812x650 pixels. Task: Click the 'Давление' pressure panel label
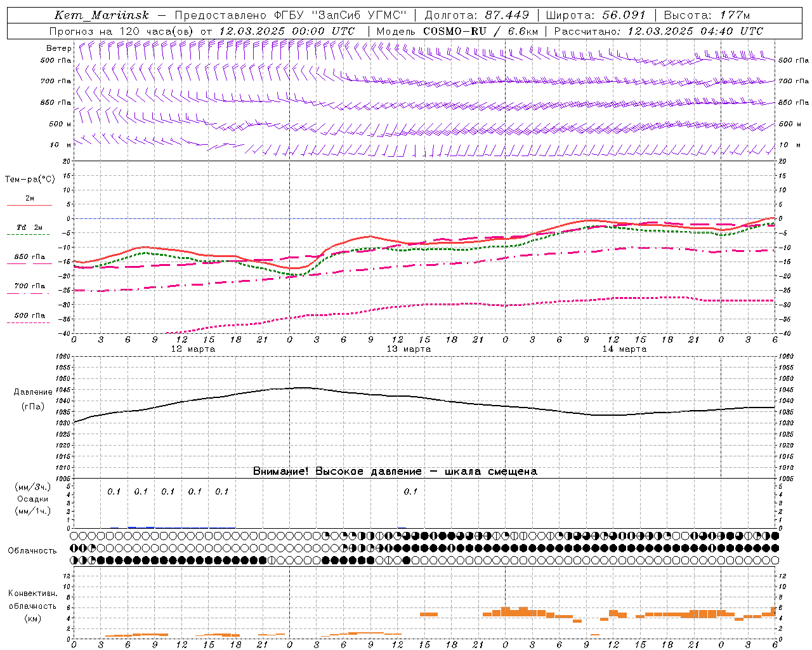(x=33, y=392)
